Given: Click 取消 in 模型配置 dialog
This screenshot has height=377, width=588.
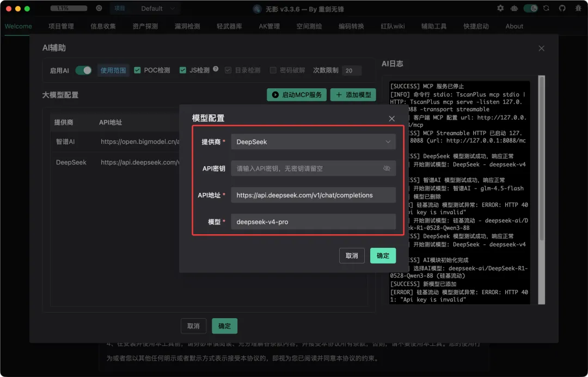Looking at the screenshot, I should click(352, 256).
